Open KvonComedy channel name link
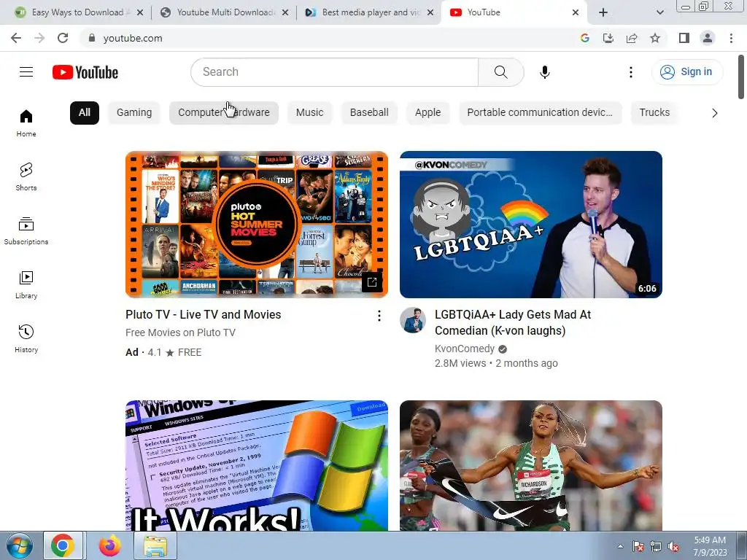The image size is (747, 560). [465, 349]
